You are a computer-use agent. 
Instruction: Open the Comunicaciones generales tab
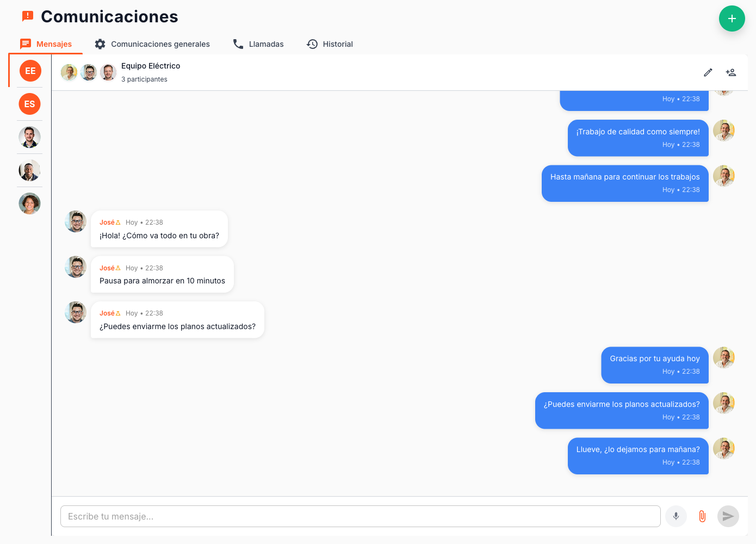tap(152, 44)
